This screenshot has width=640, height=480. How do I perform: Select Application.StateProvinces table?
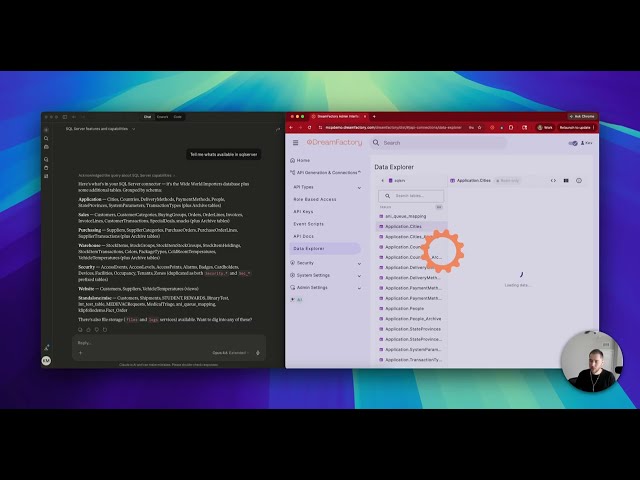click(x=411, y=329)
